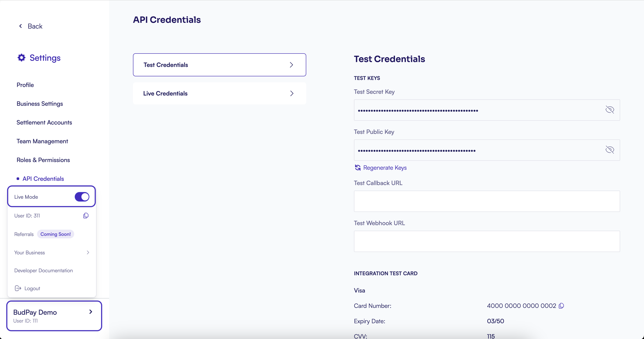
Task: Expand the Your Business menu
Action: [x=88, y=252]
